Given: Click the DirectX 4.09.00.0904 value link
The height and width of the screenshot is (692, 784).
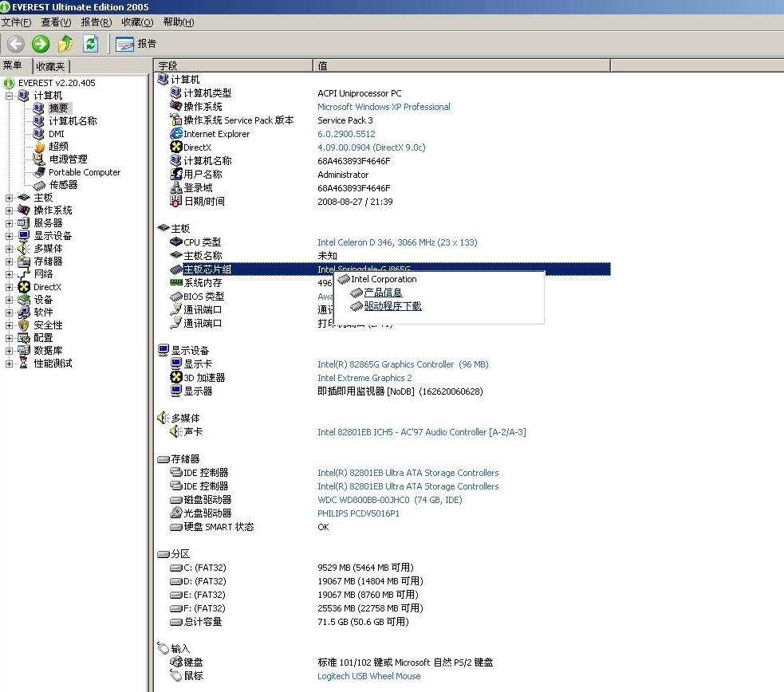Looking at the screenshot, I should pyautogui.click(x=372, y=147).
